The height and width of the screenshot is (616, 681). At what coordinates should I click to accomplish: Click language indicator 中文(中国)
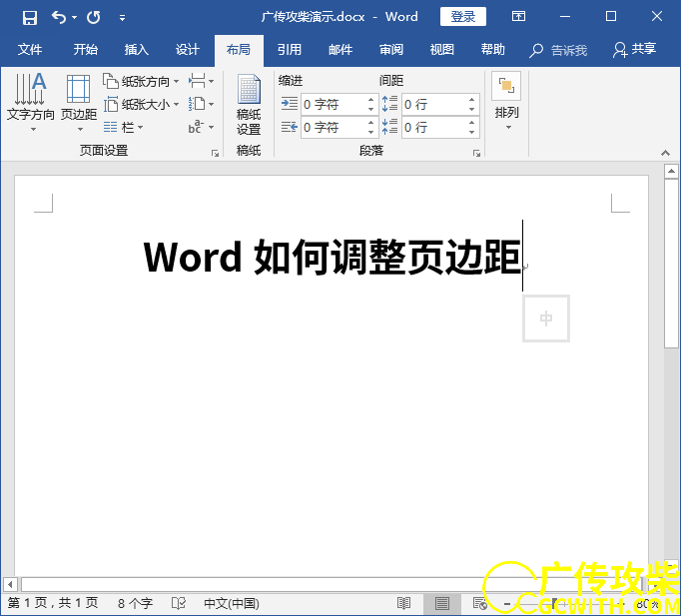232,603
